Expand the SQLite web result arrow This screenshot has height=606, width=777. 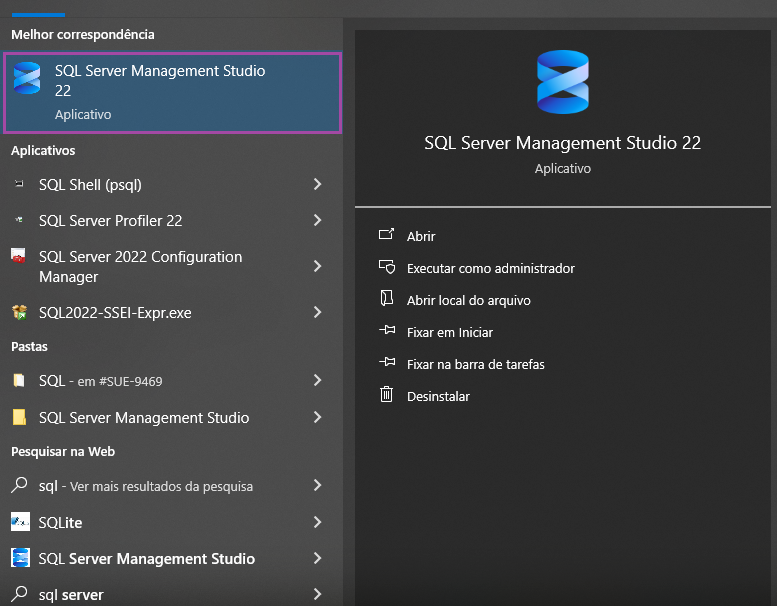click(318, 522)
